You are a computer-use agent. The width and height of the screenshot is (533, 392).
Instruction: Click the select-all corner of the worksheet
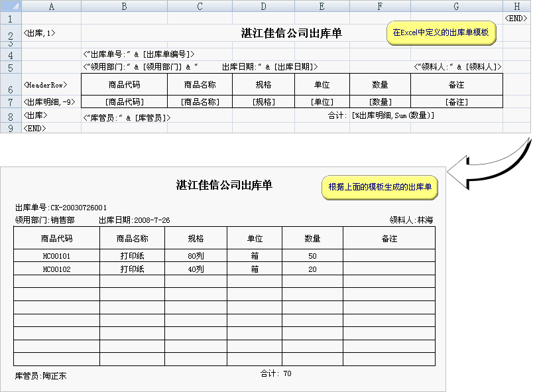tap(11, 6)
